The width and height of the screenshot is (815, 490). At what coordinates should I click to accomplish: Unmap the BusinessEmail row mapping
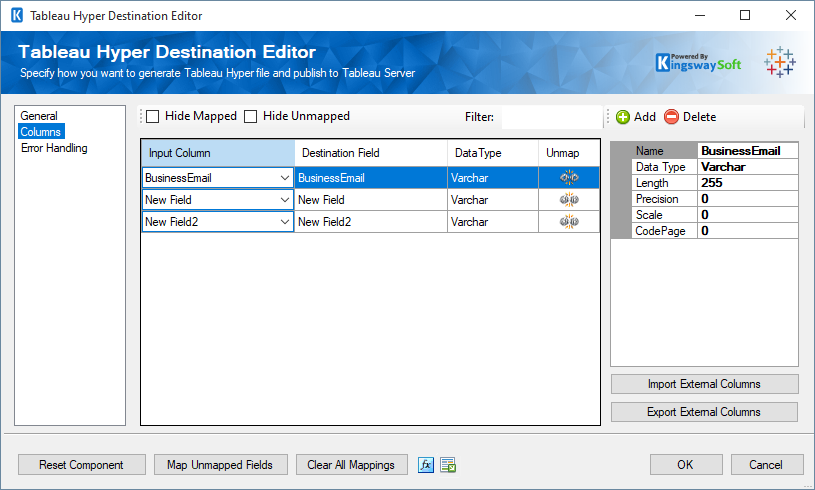[569, 178]
